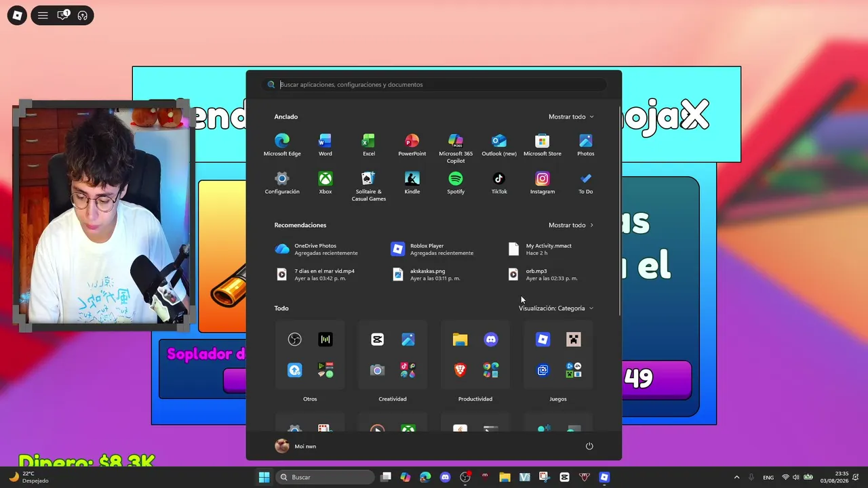
Task: Open Solitaire & Casual Games
Action: tap(369, 186)
